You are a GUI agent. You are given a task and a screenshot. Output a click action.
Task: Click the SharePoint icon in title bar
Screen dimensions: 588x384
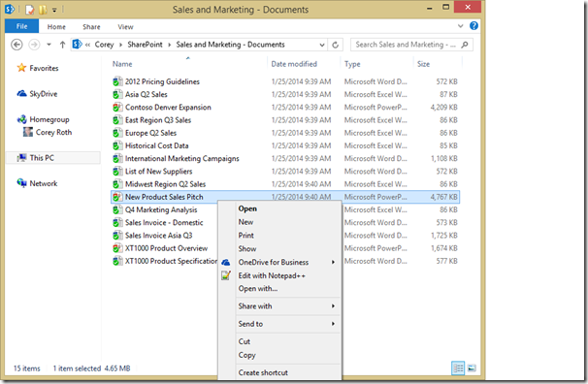(10, 9)
